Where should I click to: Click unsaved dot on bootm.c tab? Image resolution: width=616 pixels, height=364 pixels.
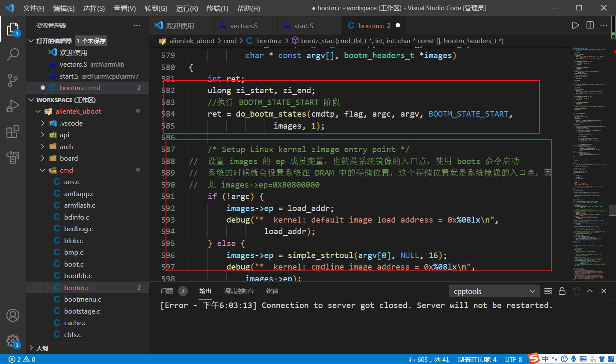398,26
